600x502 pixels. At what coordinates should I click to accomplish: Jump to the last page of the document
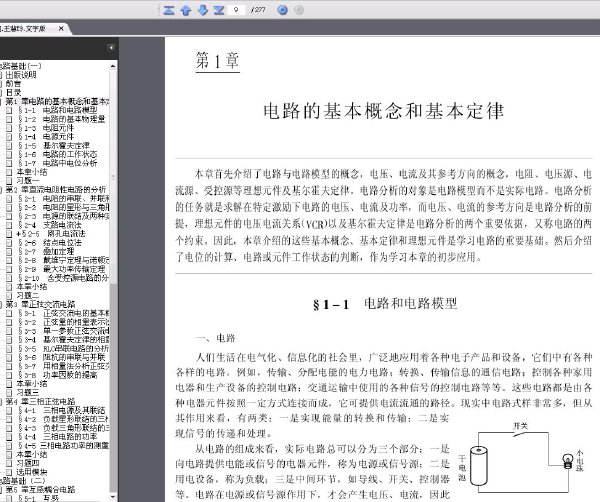pyautogui.click(x=218, y=10)
